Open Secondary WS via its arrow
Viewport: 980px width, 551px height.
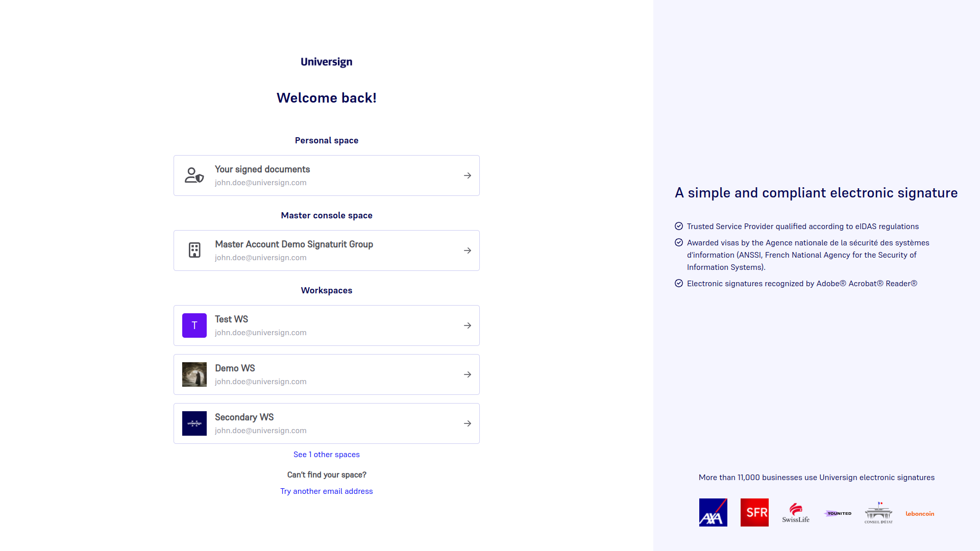tap(467, 423)
